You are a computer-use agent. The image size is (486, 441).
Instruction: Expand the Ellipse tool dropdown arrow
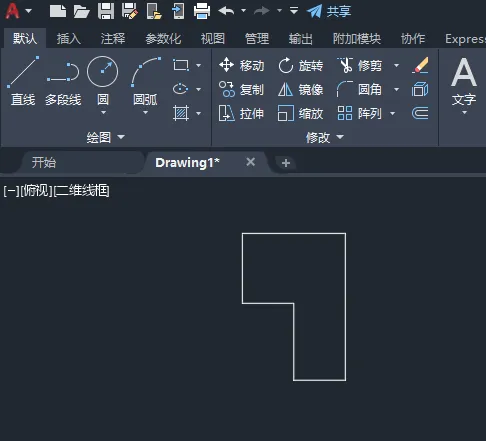pos(198,89)
